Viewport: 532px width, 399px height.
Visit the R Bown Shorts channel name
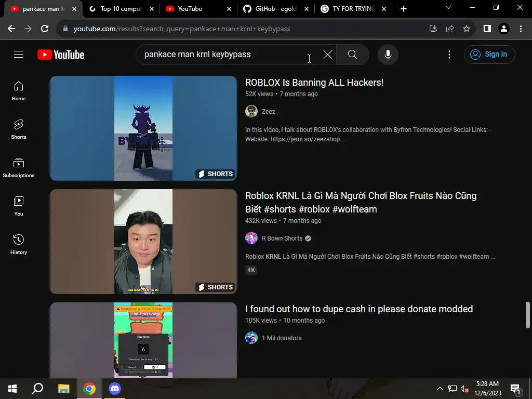tap(282, 238)
